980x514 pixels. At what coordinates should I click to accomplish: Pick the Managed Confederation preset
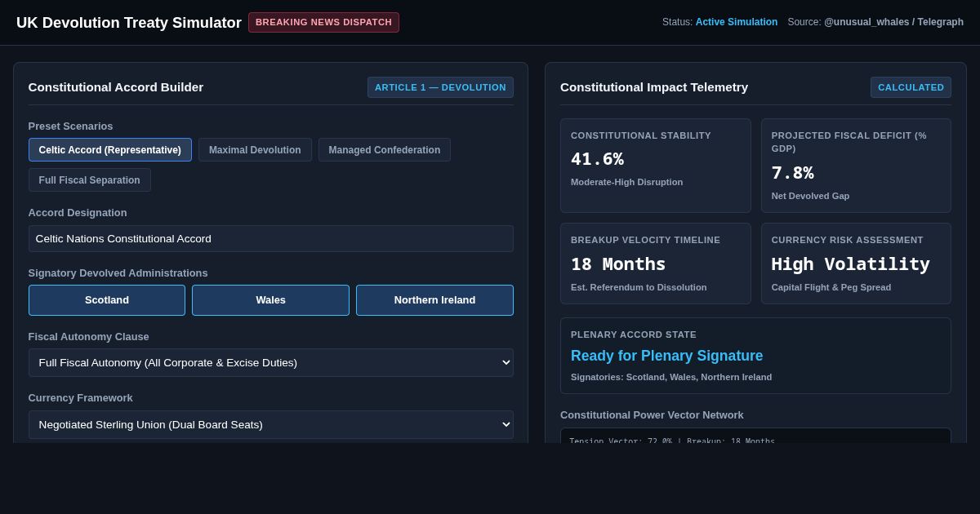(385, 150)
